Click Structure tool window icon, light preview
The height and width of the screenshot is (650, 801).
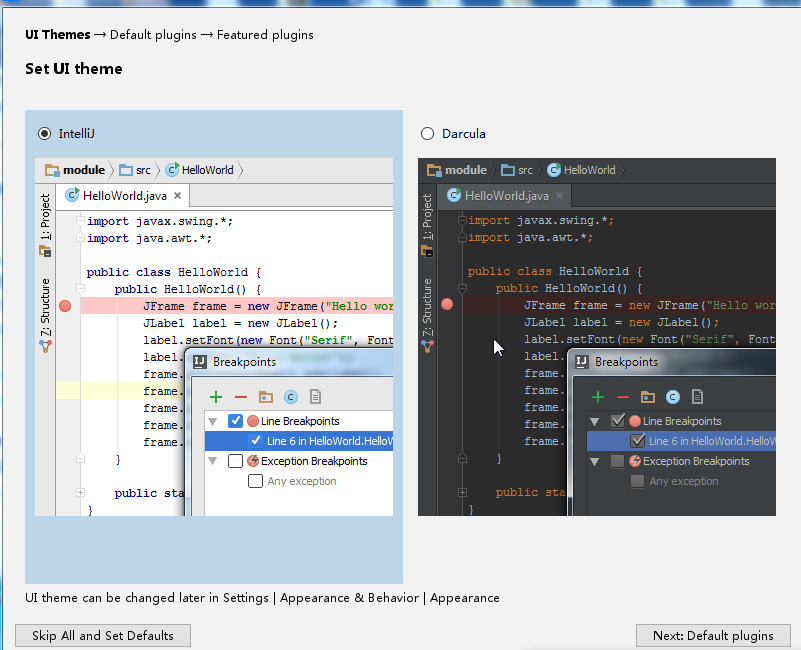point(45,346)
